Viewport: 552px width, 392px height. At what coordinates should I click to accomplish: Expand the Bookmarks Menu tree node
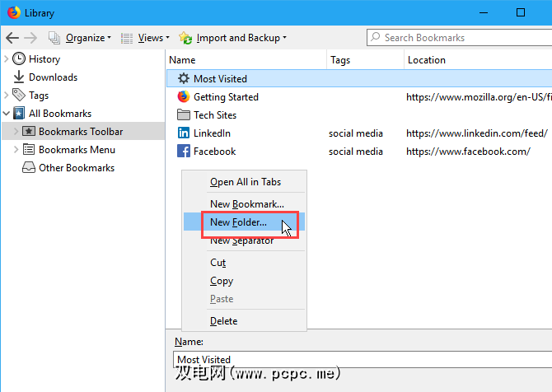pyautogui.click(x=16, y=150)
